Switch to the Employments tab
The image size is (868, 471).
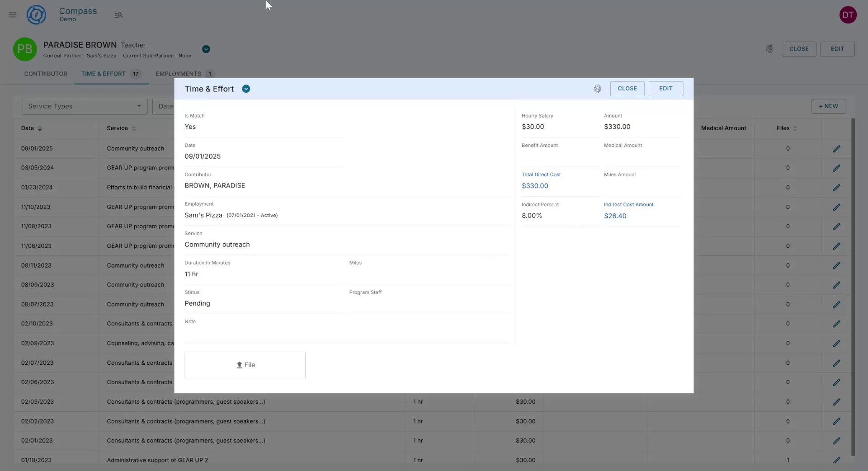[x=179, y=74]
